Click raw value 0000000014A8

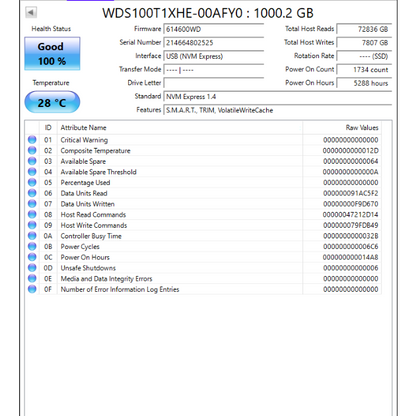pyautogui.click(x=350, y=257)
